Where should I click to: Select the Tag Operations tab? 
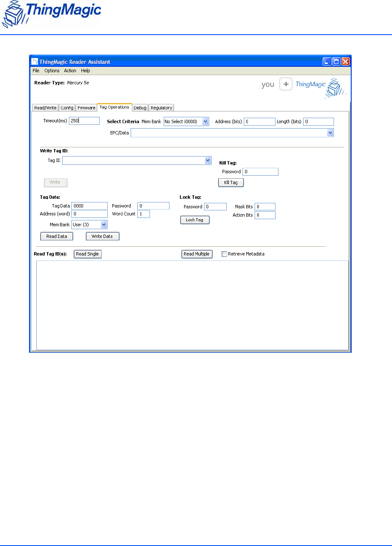click(x=114, y=107)
